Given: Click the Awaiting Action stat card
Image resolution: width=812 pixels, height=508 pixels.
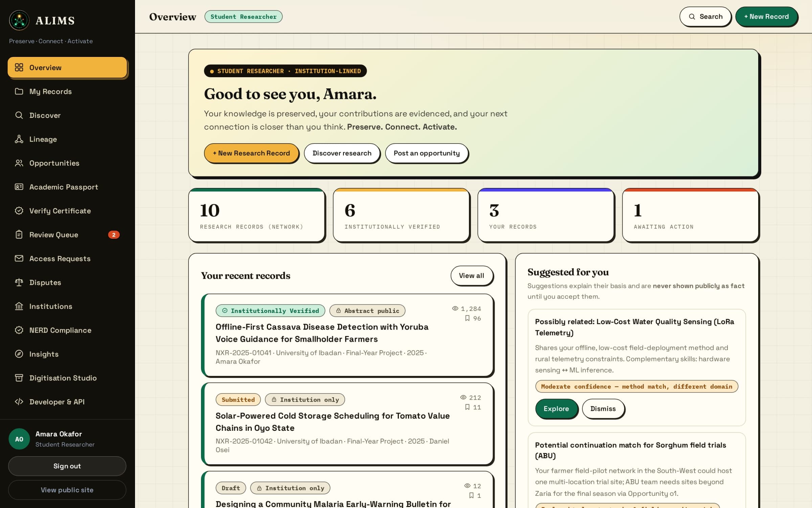Looking at the screenshot, I should pos(690,215).
